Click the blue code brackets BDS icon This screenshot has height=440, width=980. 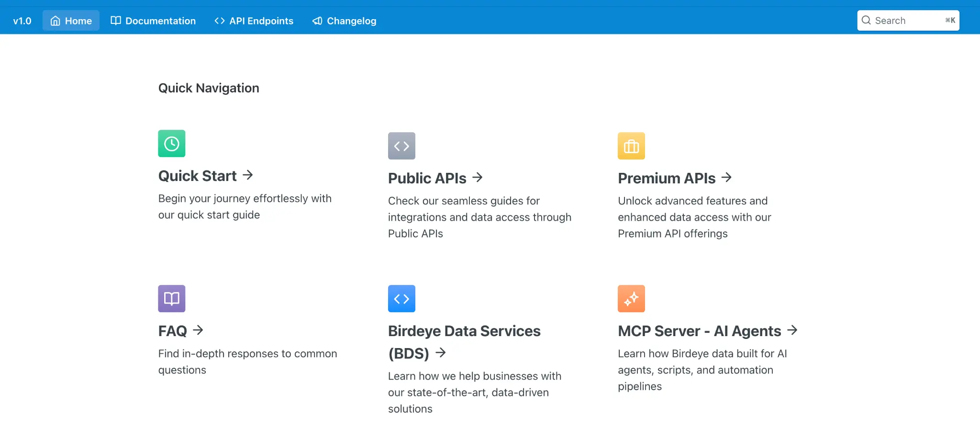click(401, 299)
